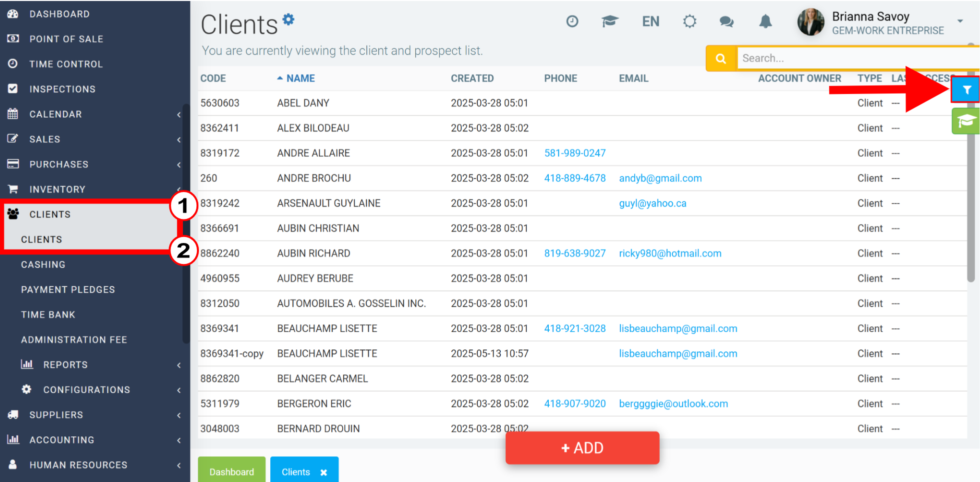The image size is (980, 482).
Task: Expand the Accounting menu chevron
Action: [x=179, y=440]
